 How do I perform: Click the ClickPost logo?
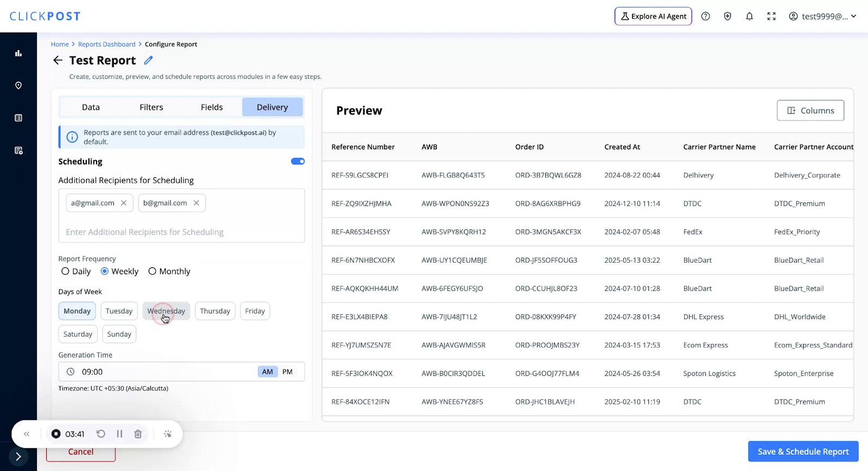45,16
